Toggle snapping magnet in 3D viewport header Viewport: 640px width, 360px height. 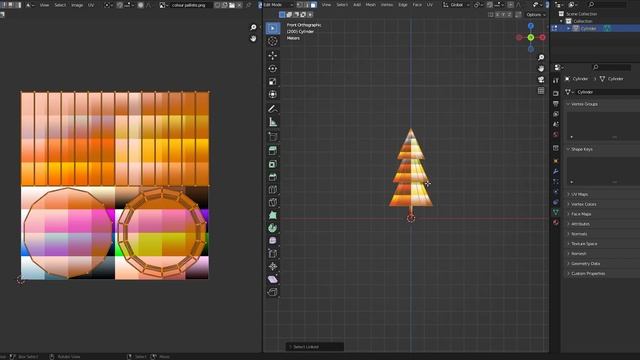pyautogui.click(x=490, y=5)
